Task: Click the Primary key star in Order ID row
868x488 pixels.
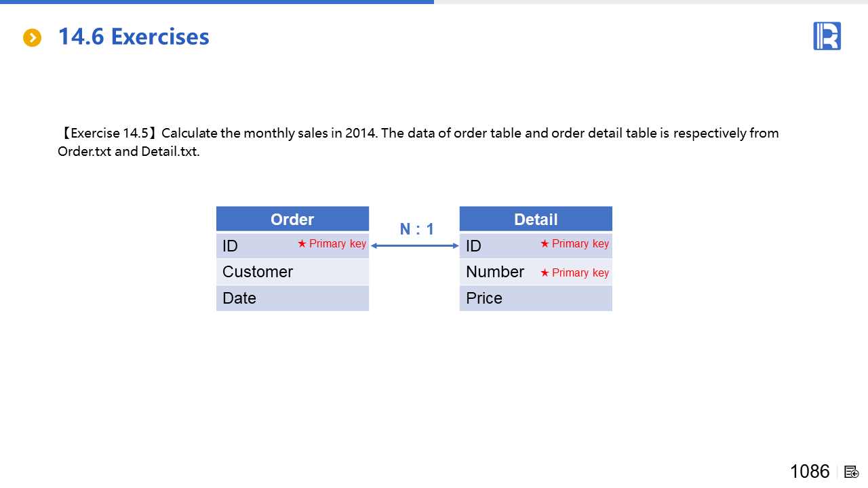Action: (302, 244)
